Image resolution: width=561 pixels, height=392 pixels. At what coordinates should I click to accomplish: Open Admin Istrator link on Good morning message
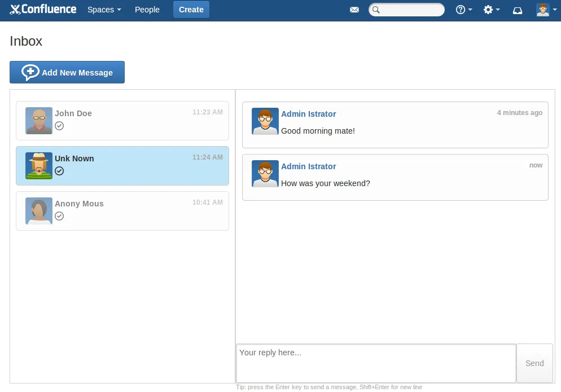[308, 114]
